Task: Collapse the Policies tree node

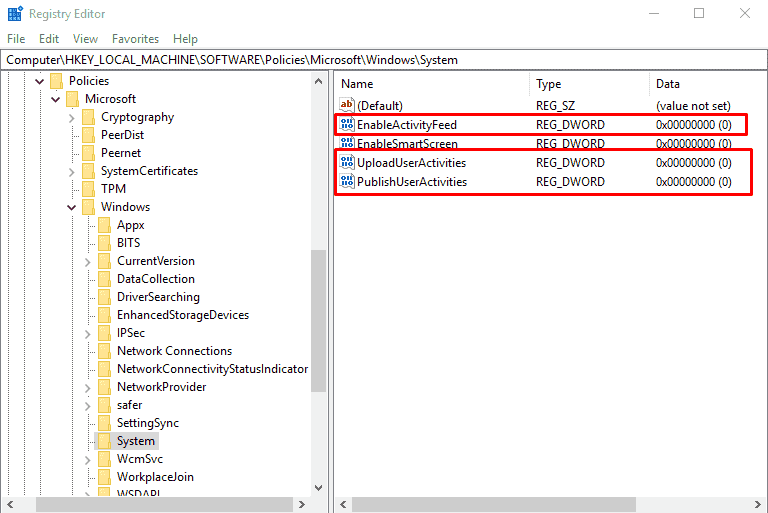Action: pyautogui.click(x=40, y=81)
